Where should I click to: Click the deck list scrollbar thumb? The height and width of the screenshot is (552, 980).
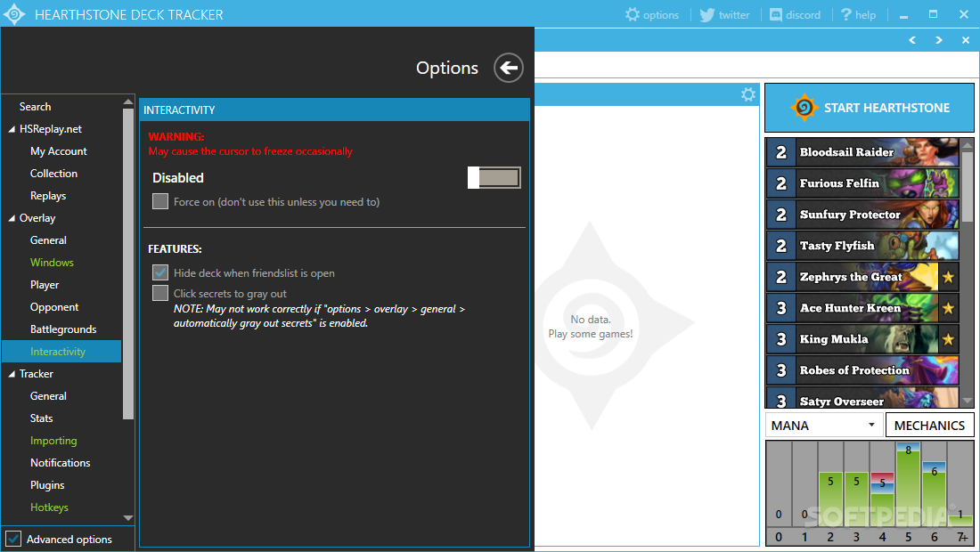(967, 186)
